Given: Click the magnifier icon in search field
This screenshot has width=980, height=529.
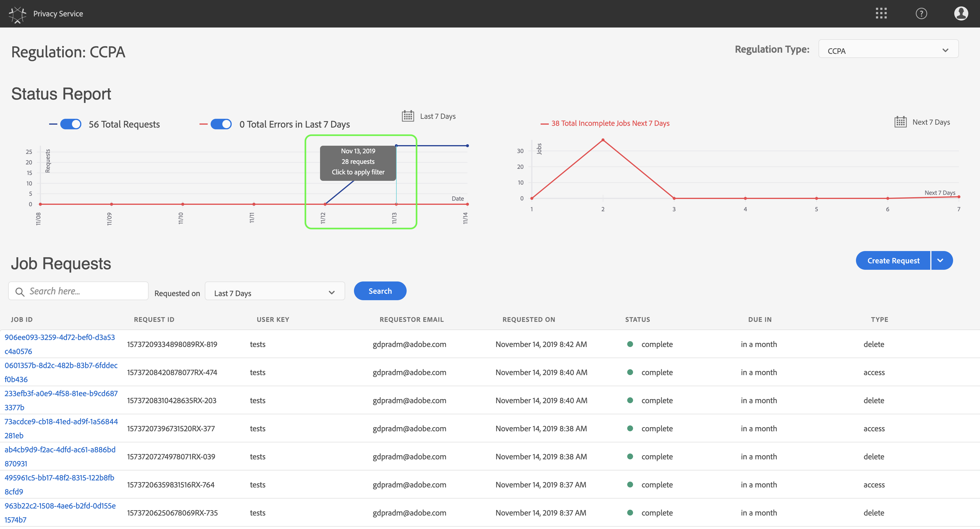Looking at the screenshot, I should click(x=20, y=291).
